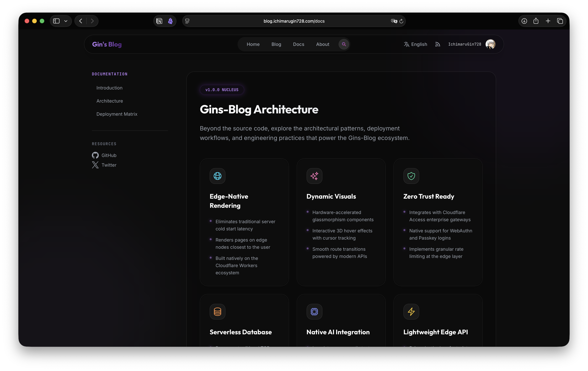Select the Lightweight Edge API heading
This screenshot has height=371, width=588.
click(435, 332)
